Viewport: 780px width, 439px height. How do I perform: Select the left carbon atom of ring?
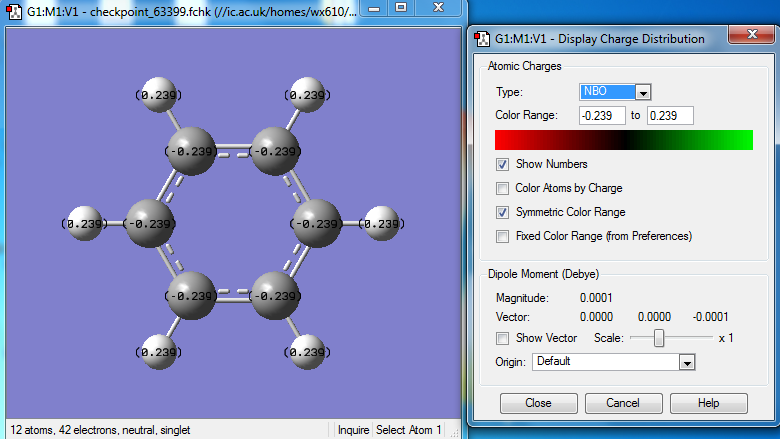[x=150, y=223]
